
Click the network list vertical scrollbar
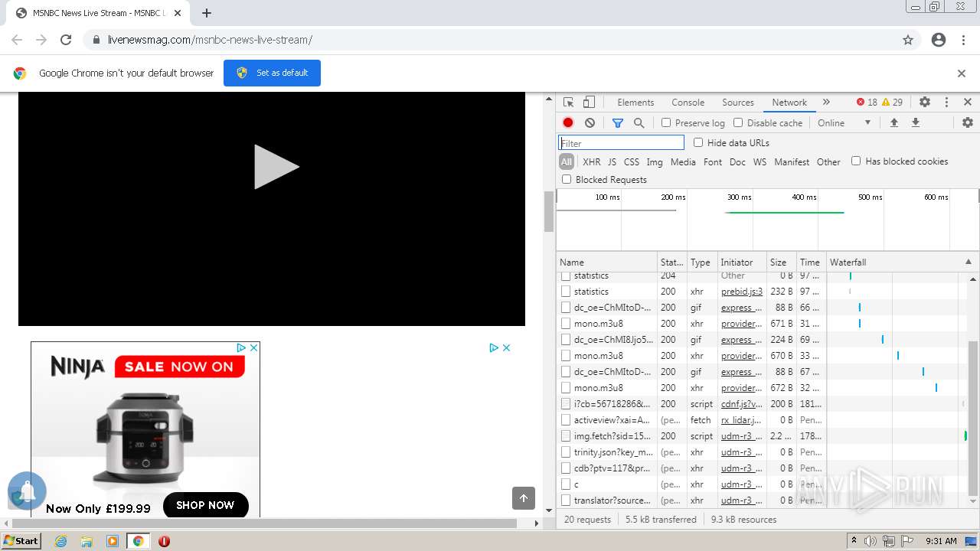(x=973, y=418)
